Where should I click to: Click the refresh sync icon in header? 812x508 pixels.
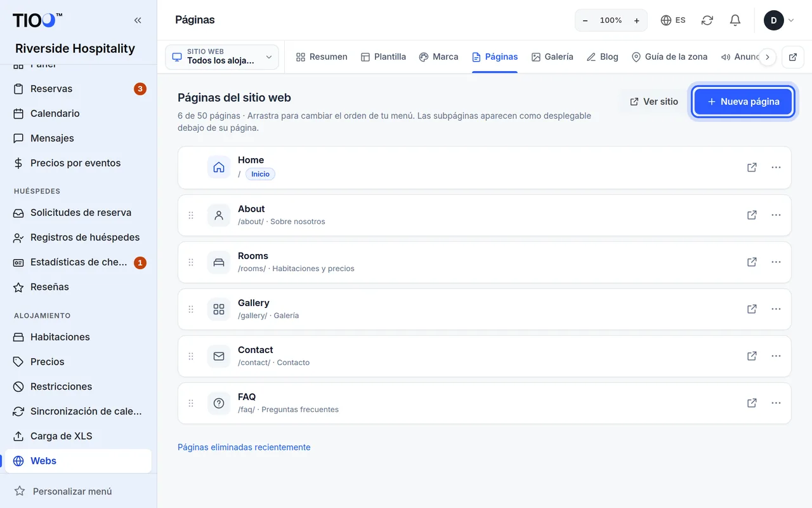707,20
